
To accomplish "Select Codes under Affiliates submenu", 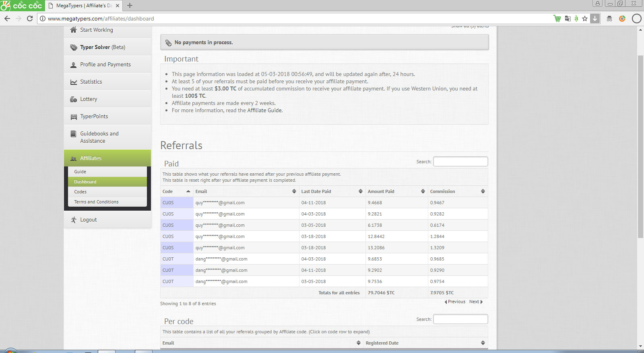I will pyautogui.click(x=80, y=192).
